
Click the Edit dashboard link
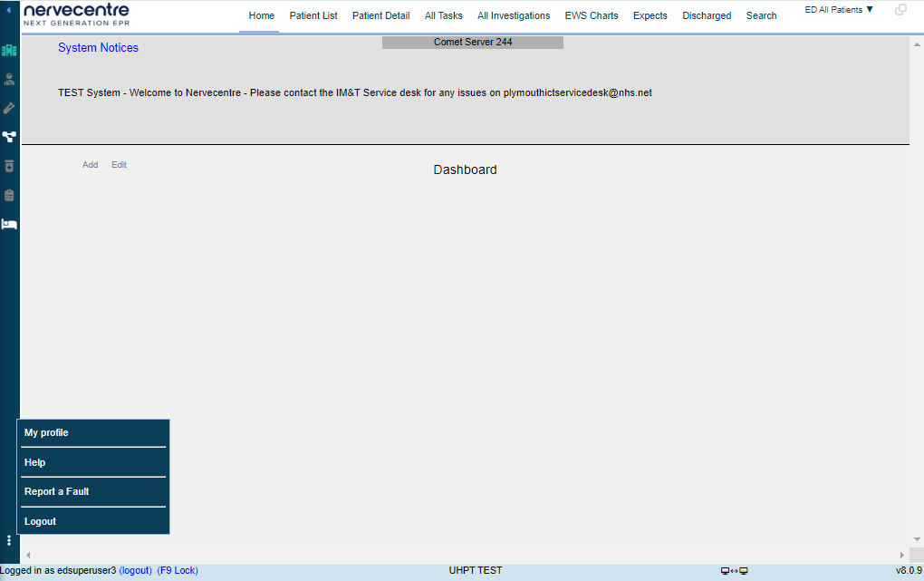click(119, 165)
